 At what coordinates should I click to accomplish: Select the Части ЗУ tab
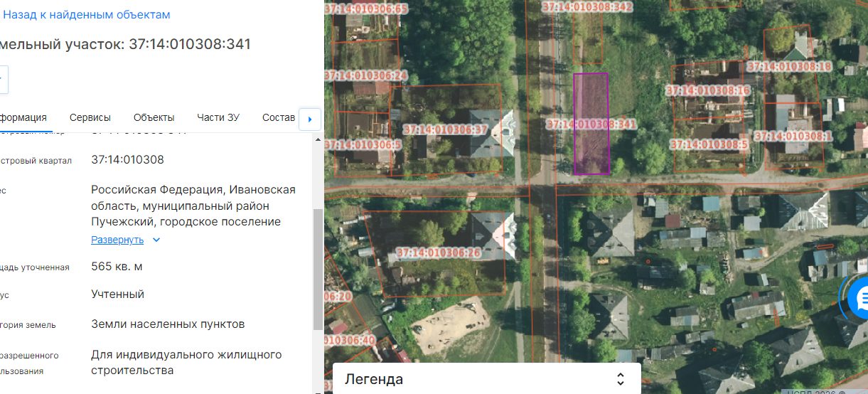pos(218,118)
